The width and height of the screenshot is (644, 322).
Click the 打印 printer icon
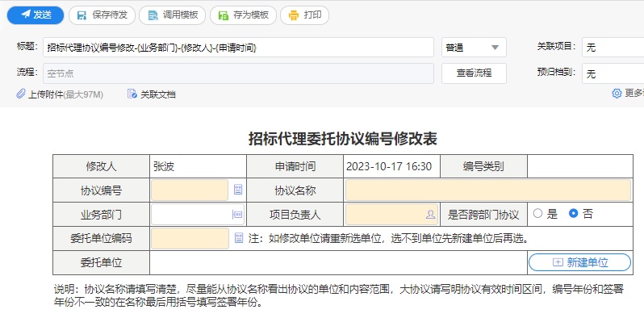click(x=294, y=15)
